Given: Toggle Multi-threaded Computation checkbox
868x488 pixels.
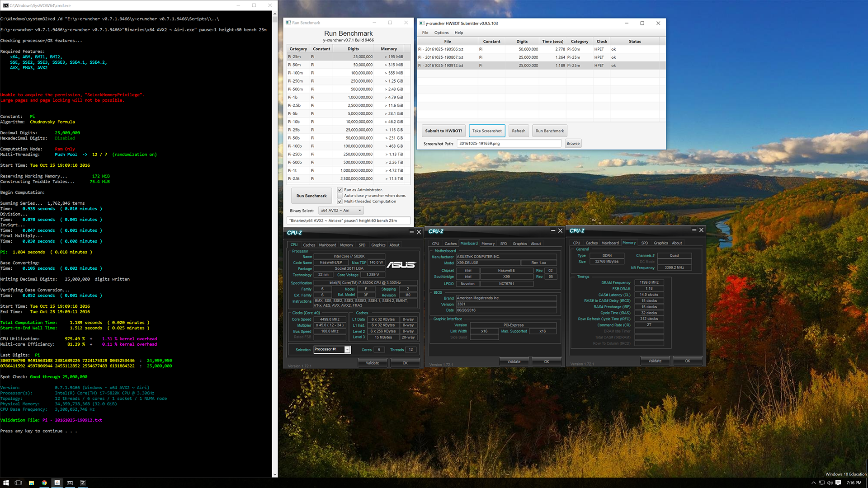Looking at the screenshot, I should [x=340, y=202].
